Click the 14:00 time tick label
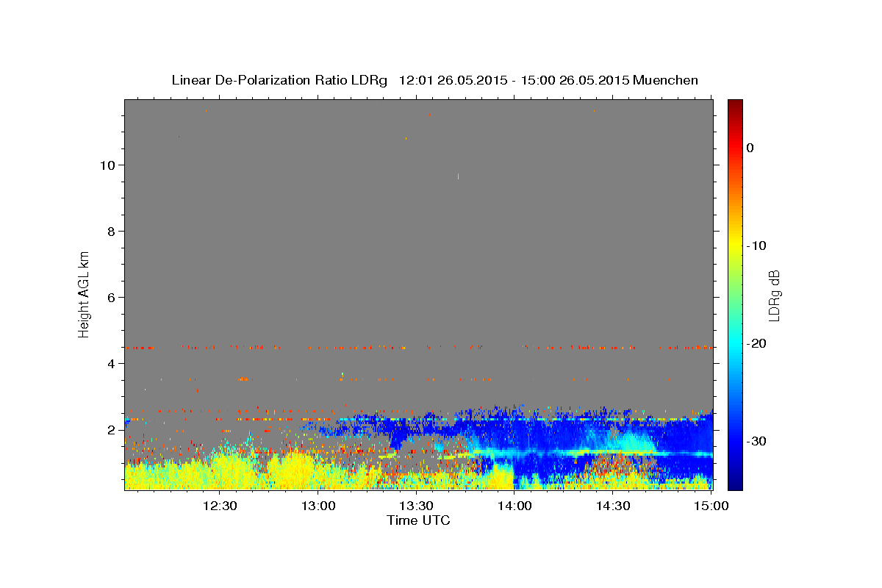Viewport: 882px width, 588px height. click(x=514, y=506)
